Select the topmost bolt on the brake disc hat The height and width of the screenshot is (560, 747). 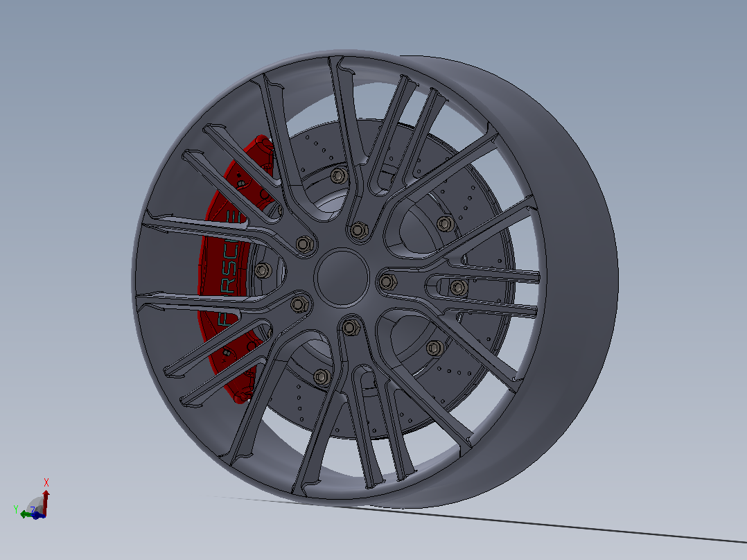coord(338,176)
